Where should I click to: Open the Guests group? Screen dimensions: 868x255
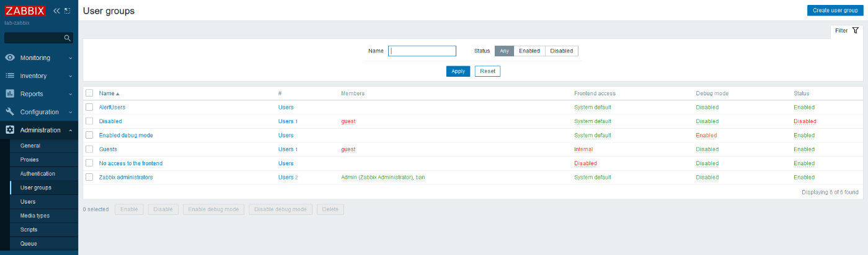(108, 149)
